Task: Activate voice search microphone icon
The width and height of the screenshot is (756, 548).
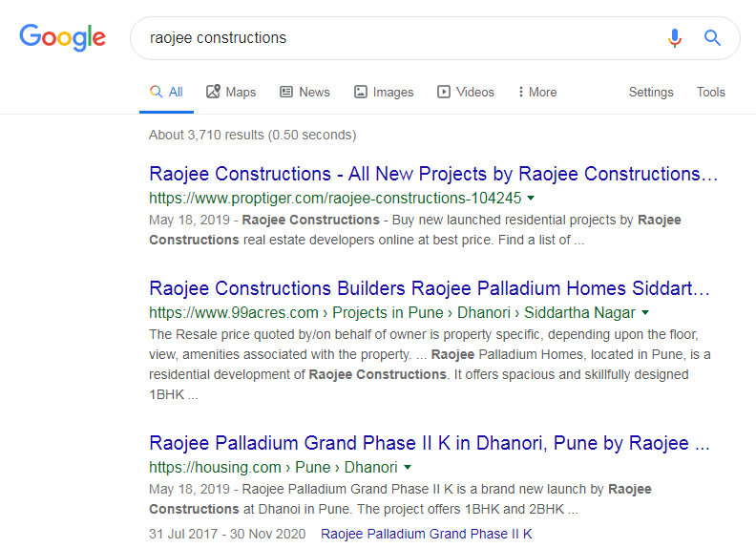Action: [x=675, y=37]
